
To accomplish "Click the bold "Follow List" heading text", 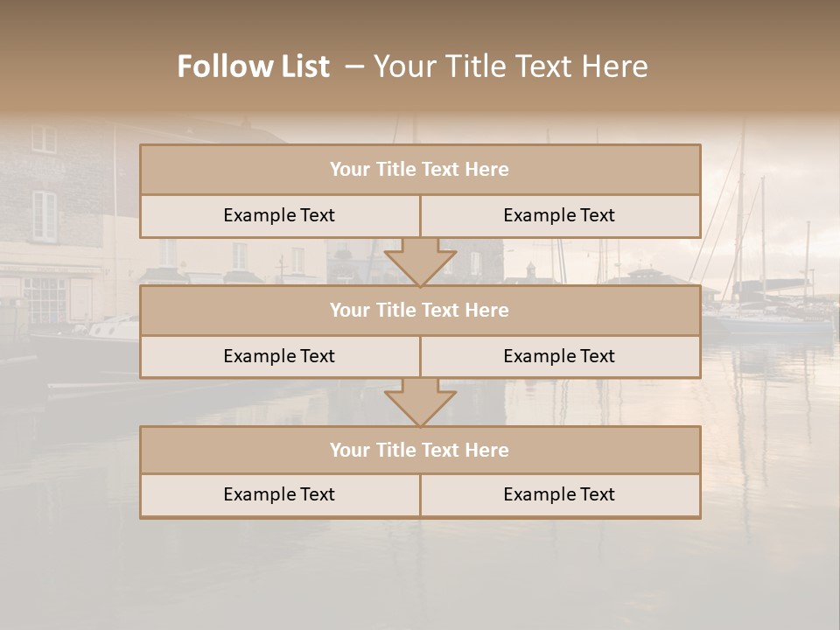I will tap(253, 66).
